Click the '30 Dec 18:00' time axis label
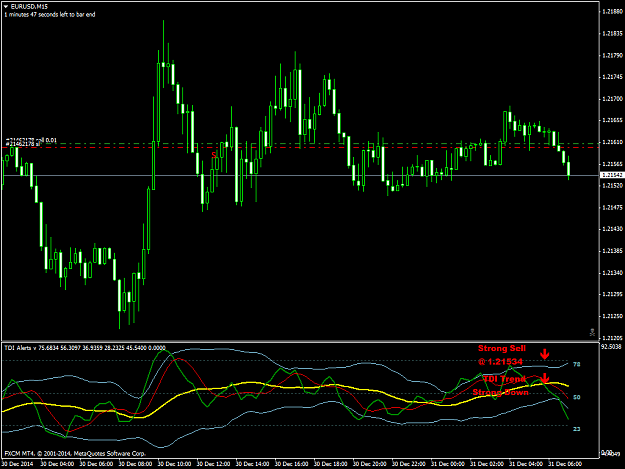625x469 pixels. [330, 464]
